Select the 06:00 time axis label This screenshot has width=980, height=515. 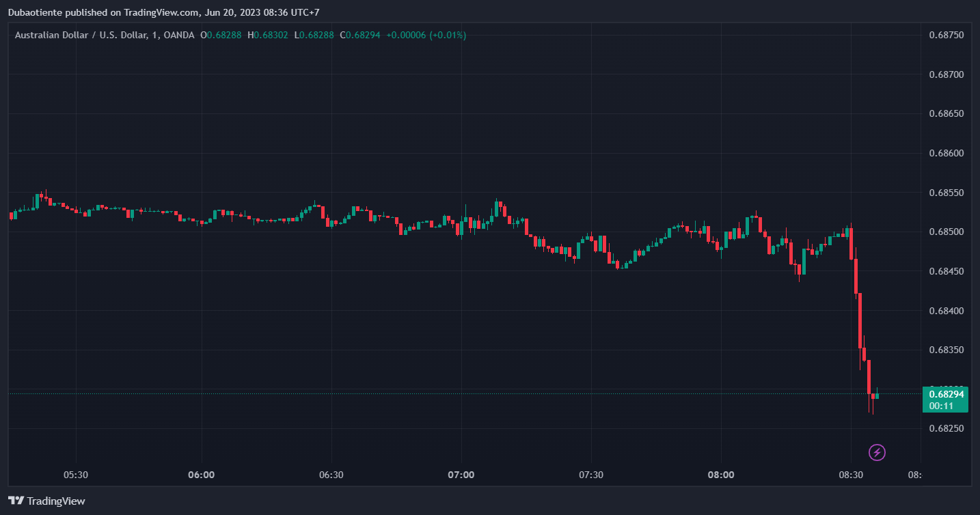click(202, 475)
